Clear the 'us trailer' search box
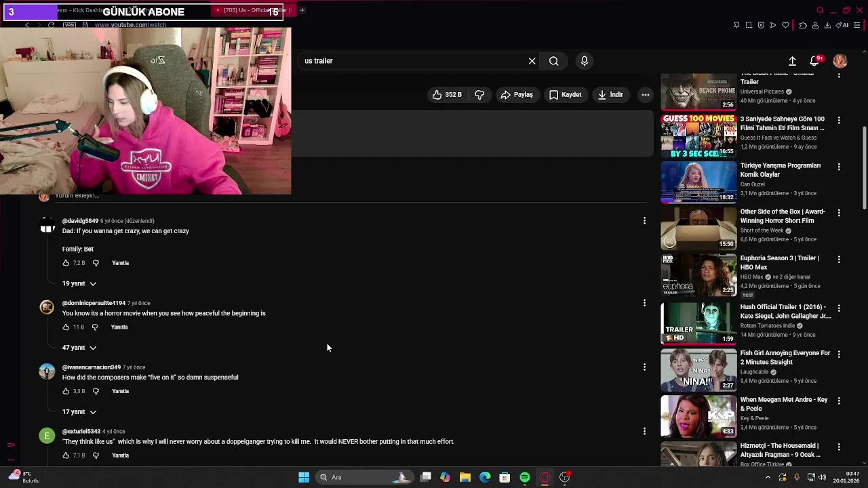Viewport: 868px width, 488px height. [x=532, y=61]
